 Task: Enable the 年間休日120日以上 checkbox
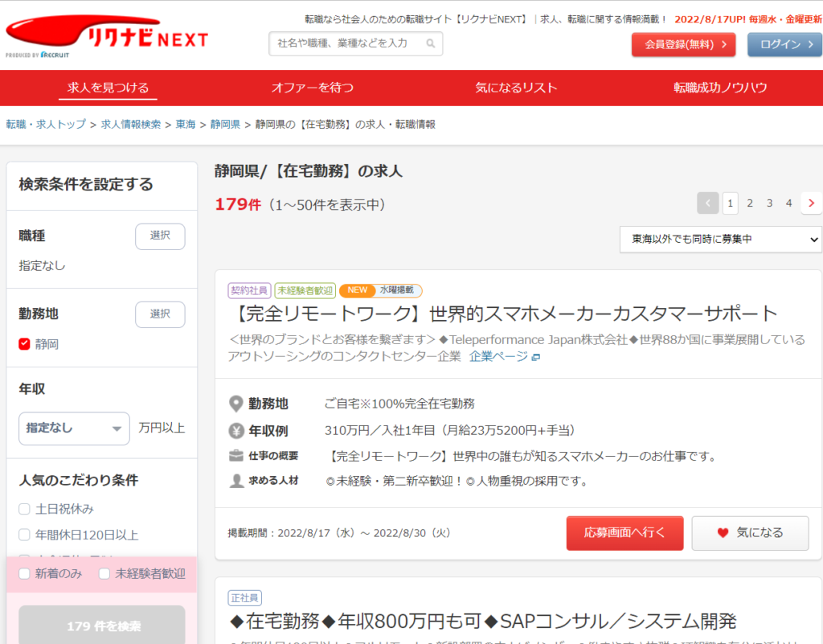24,535
